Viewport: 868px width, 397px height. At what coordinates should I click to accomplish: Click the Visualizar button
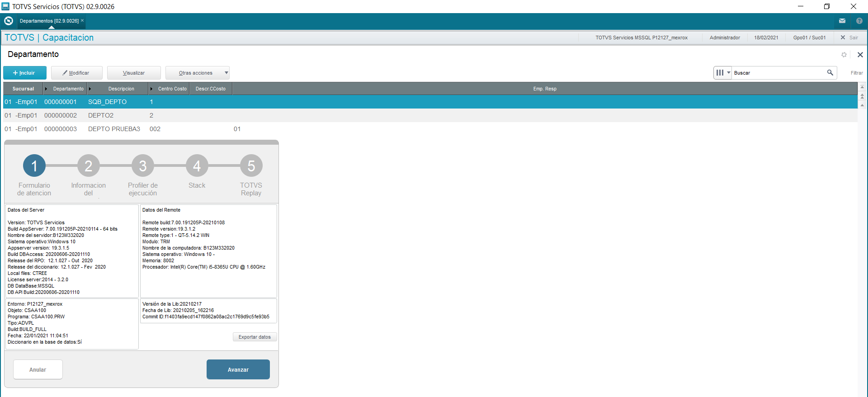click(134, 73)
